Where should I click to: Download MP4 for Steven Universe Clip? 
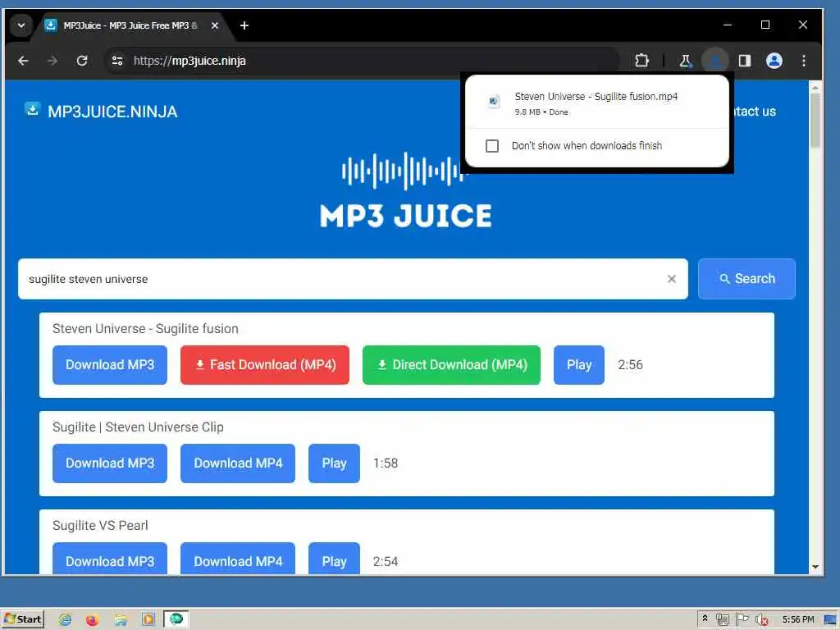(x=238, y=463)
